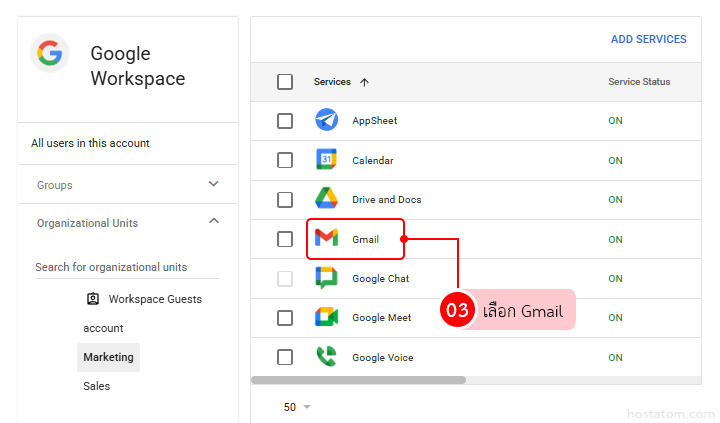The width and height of the screenshot is (720, 423).
Task: Click the Service Status column header
Action: [x=639, y=82]
